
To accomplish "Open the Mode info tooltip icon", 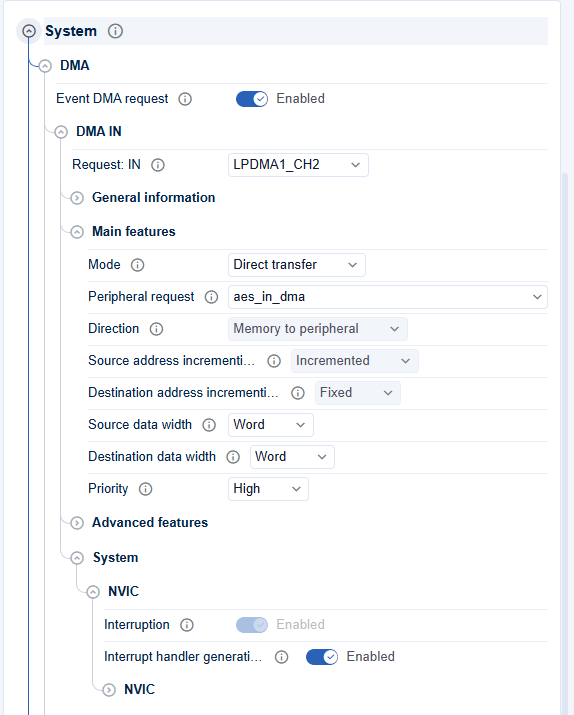I will [138, 265].
